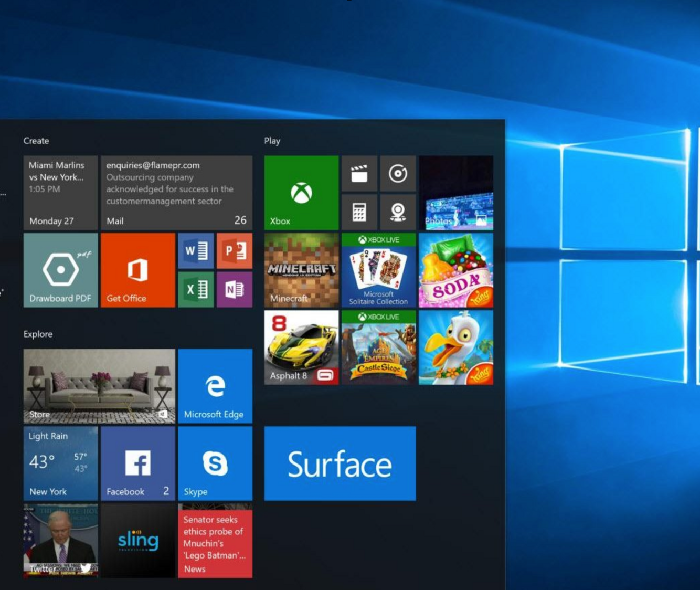Viewport: 700px width, 590px height.
Task: Open the Excel tile
Action: 196,289
